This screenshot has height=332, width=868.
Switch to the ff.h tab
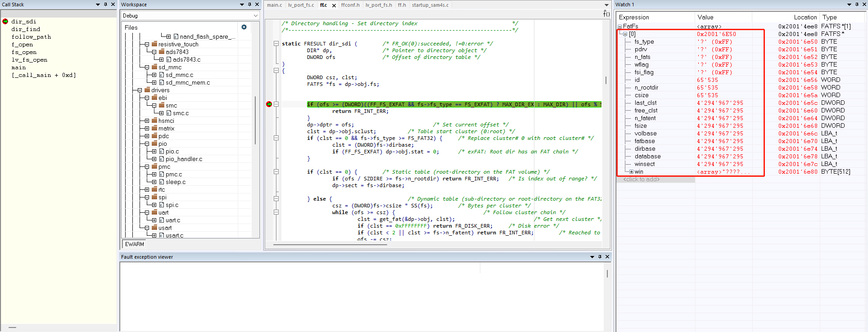[402, 5]
